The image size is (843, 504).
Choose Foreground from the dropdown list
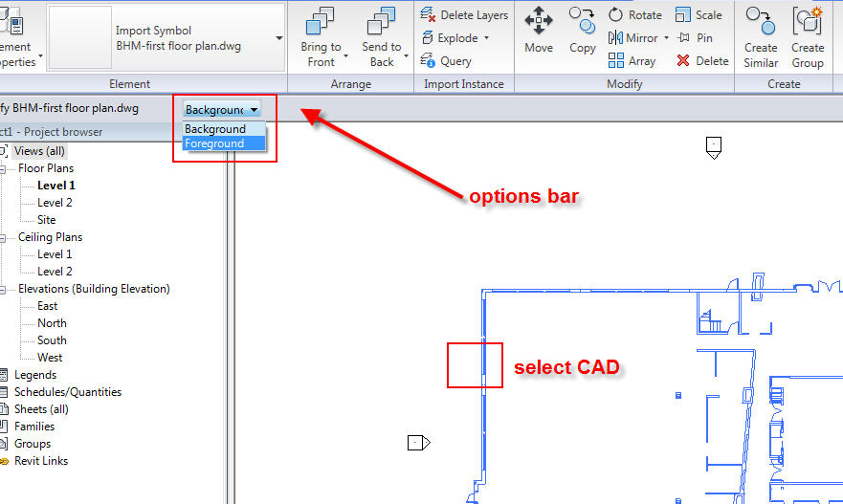(x=224, y=143)
